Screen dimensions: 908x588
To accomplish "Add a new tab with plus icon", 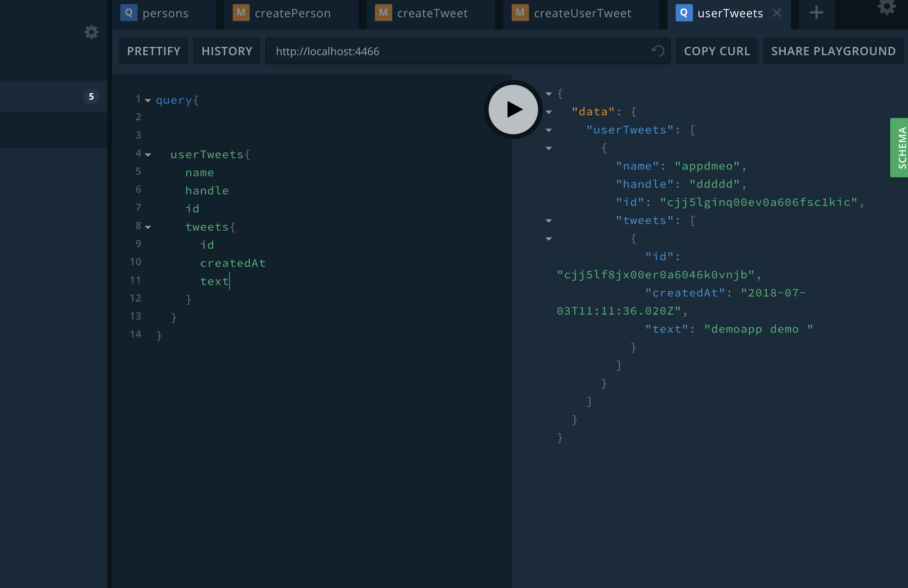I will pyautogui.click(x=816, y=13).
